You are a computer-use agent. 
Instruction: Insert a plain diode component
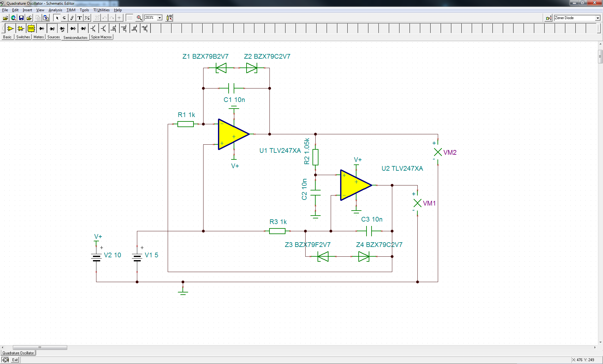(x=41, y=29)
